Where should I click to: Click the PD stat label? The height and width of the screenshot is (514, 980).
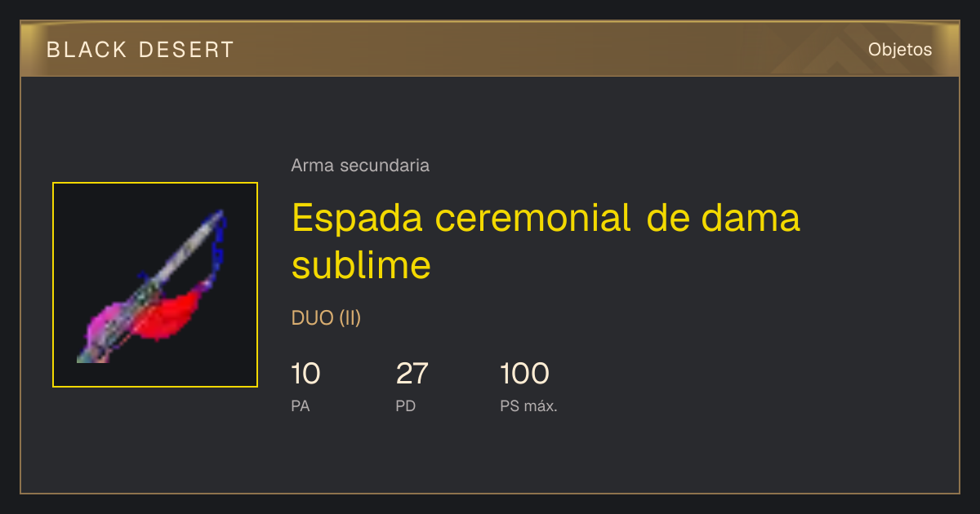406,405
